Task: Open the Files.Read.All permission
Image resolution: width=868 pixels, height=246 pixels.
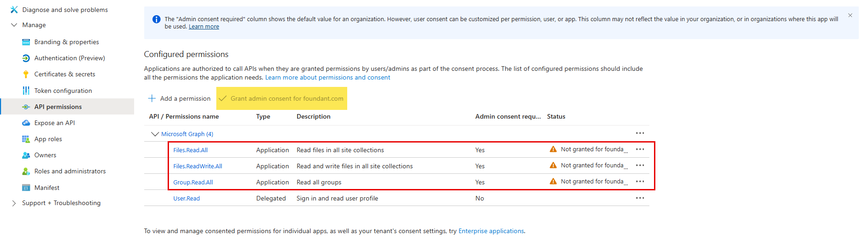Action: coord(190,150)
